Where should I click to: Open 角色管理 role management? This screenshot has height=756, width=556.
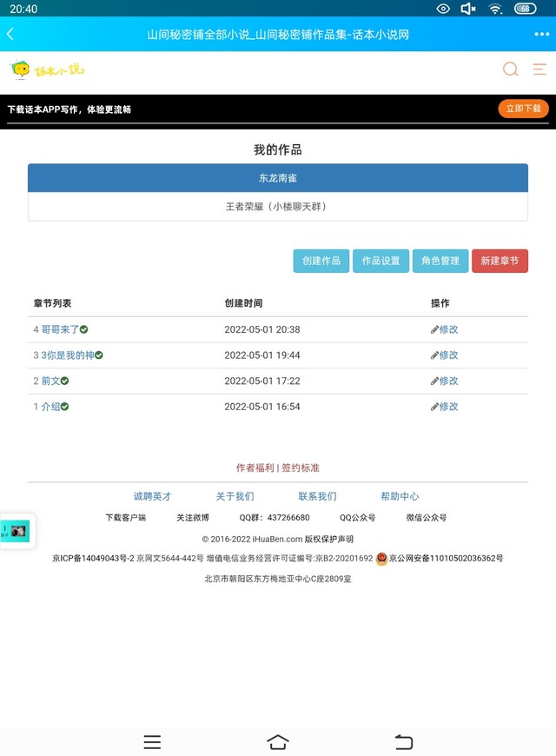coord(440,261)
